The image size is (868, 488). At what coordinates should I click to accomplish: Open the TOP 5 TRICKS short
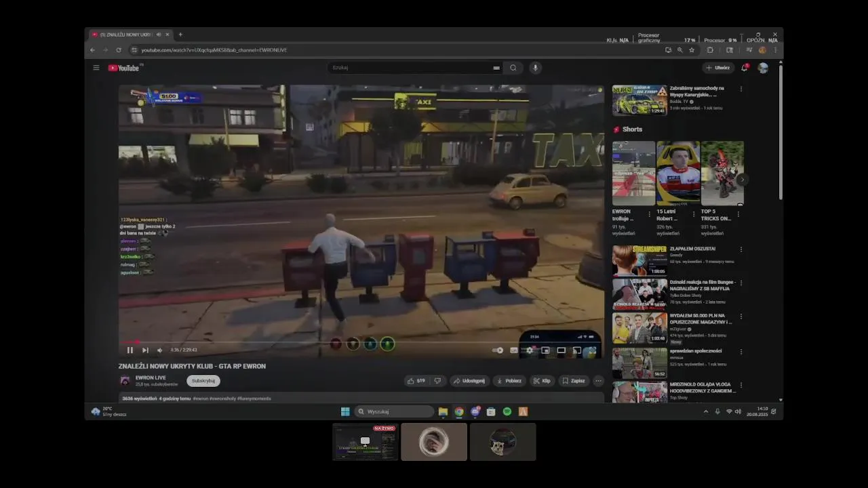point(722,173)
